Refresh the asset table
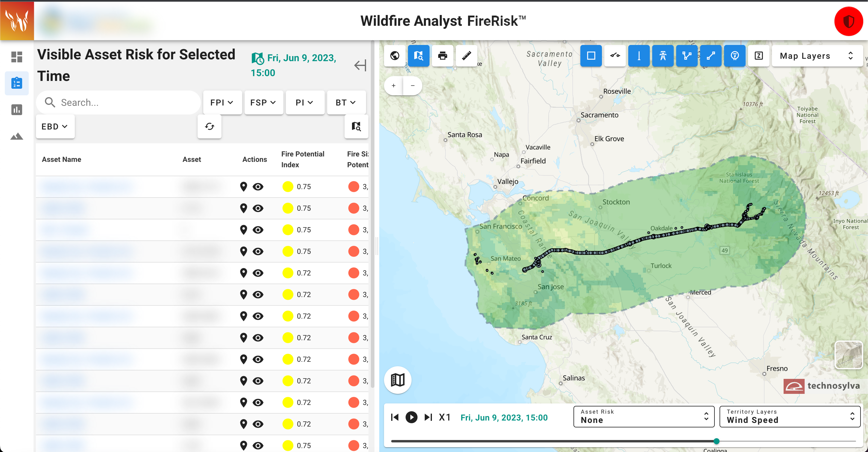 click(209, 126)
